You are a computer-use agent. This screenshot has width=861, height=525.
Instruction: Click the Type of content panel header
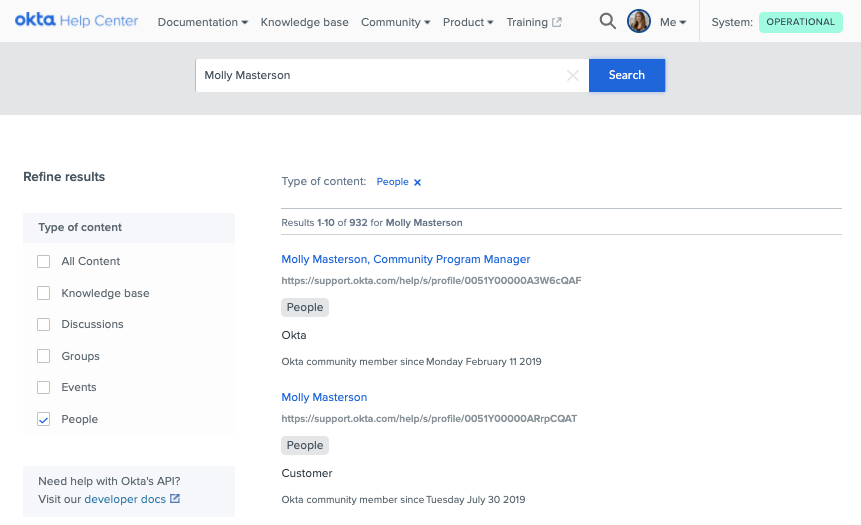point(129,227)
